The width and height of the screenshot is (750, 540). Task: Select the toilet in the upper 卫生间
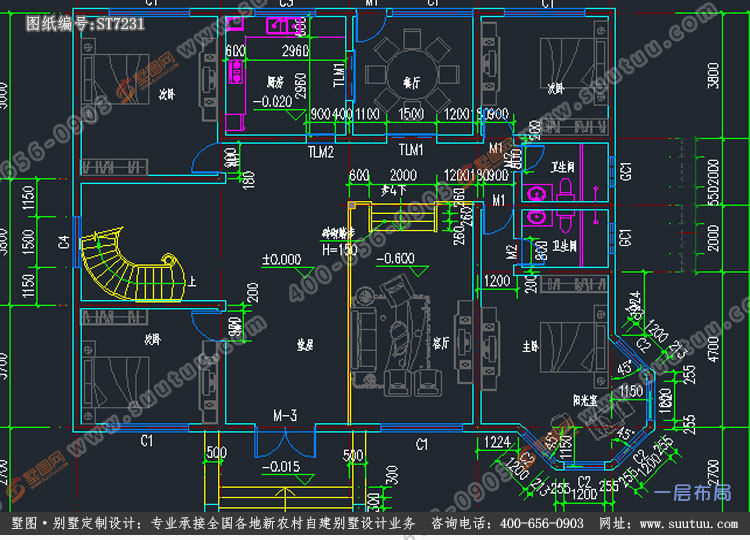[x=566, y=189]
